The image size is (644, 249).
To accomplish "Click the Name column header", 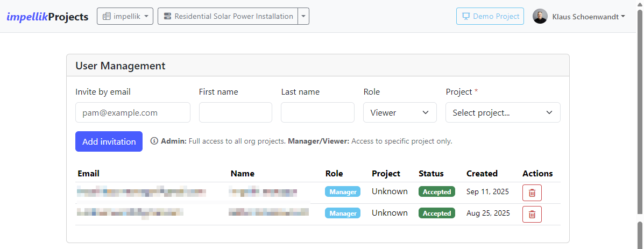I will tap(242, 174).
